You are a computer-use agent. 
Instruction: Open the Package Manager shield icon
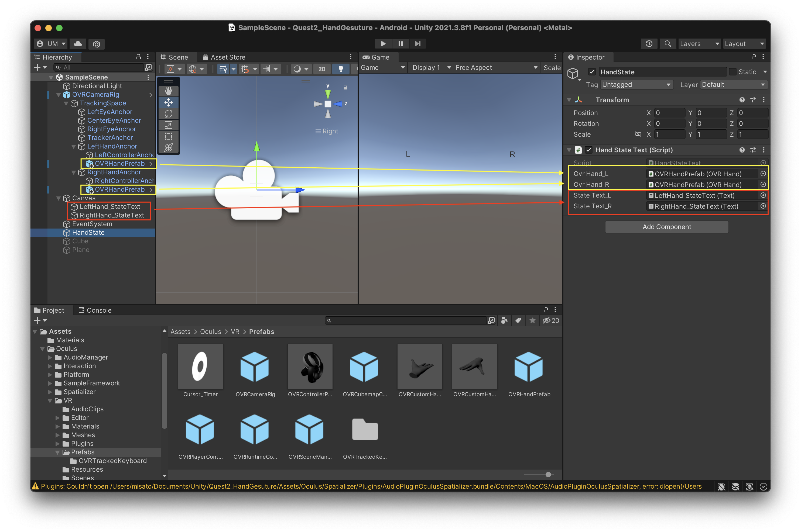97,44
